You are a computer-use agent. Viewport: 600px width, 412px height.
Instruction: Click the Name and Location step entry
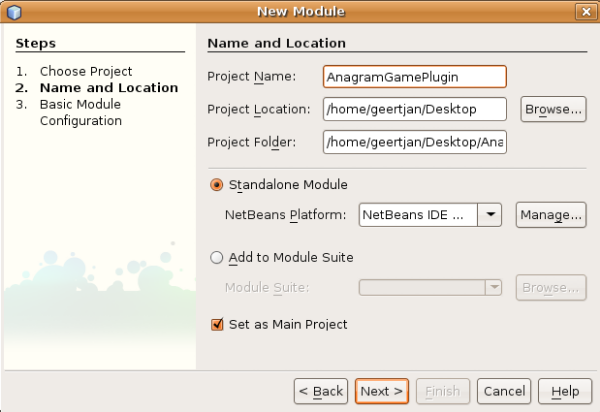point(109,88)
